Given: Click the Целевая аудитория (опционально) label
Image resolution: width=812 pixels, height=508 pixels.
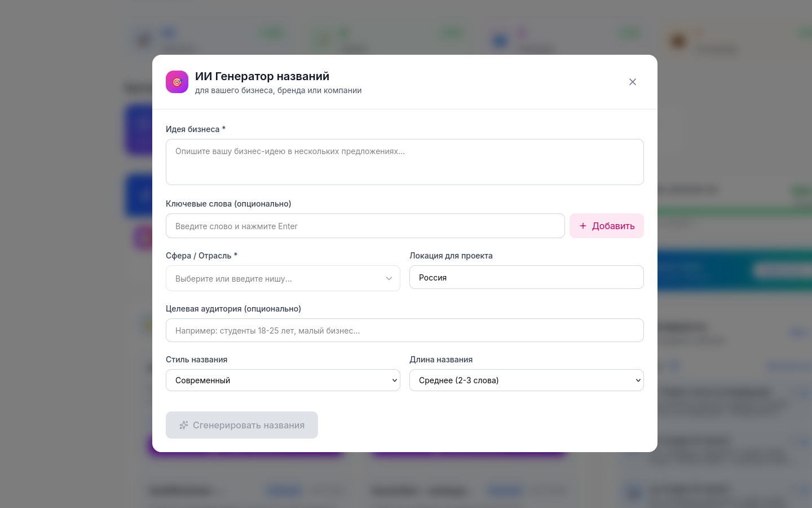Looking at the screenshot, I should (233, 309).
